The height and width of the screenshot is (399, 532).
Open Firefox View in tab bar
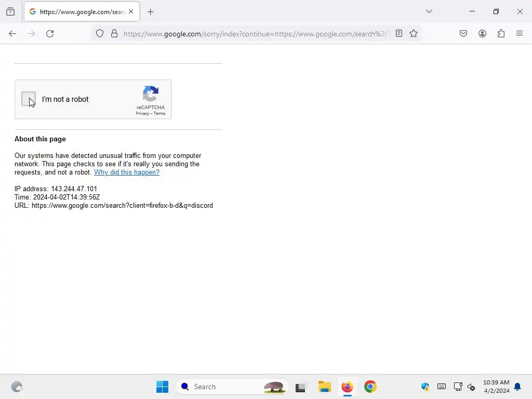click(10, 11)
